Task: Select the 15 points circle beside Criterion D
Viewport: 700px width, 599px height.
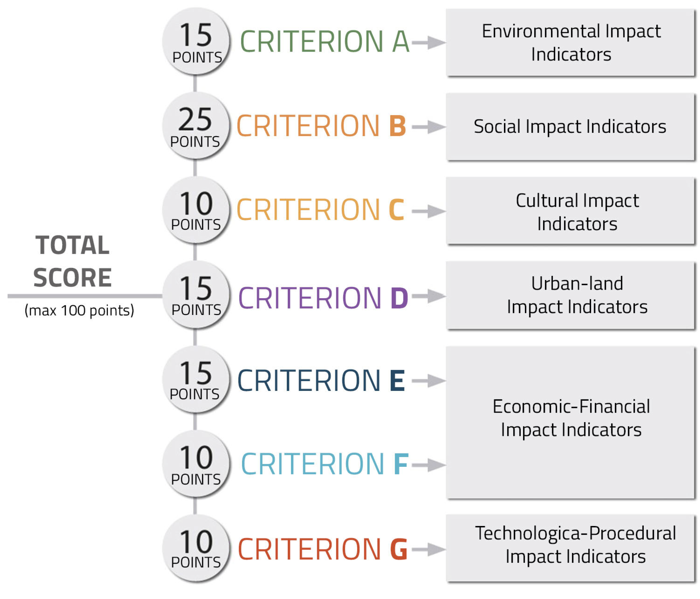Action: [196, 295]
